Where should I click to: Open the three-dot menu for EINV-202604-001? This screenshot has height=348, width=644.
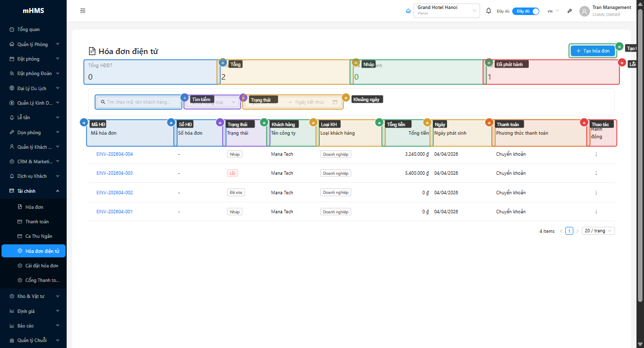[596, 212]
